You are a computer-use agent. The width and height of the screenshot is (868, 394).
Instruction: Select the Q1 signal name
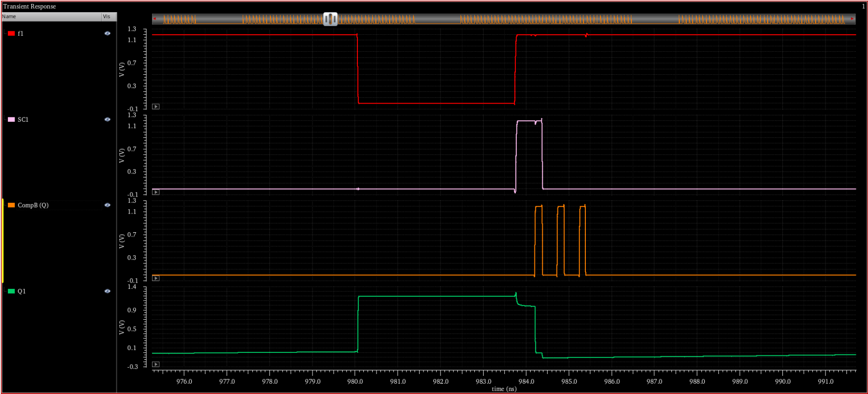point(22,291)
